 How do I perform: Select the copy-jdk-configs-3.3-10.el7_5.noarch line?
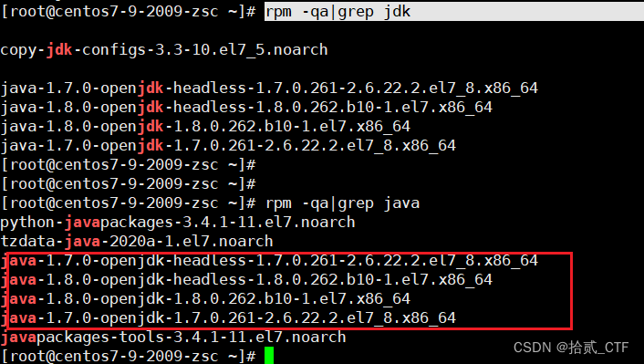click(164, 50)
